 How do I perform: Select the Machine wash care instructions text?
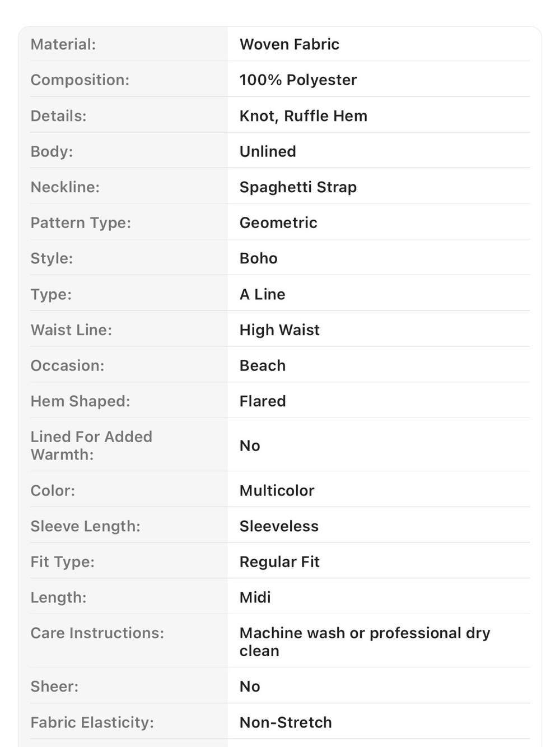tap(365, 642)
